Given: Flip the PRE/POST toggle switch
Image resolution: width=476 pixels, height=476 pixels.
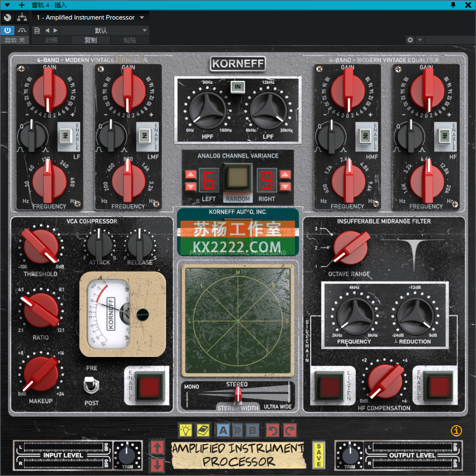Looking at the screenshot, I should [91, 385].
